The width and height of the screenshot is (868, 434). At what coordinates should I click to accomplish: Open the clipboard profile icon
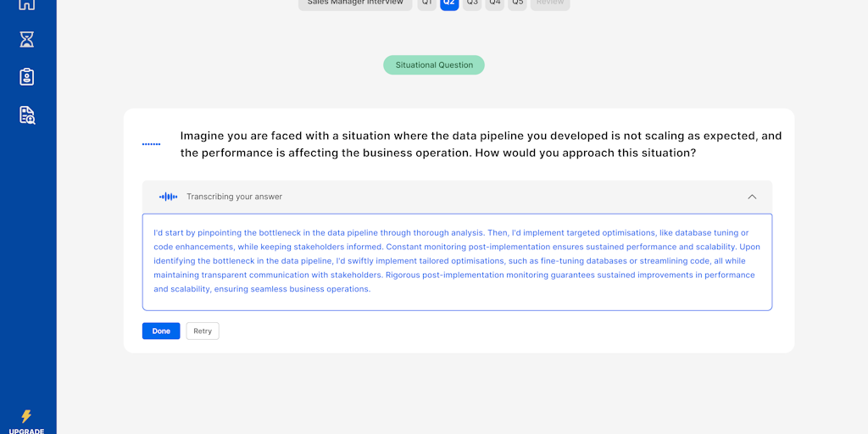coord(27,77)
